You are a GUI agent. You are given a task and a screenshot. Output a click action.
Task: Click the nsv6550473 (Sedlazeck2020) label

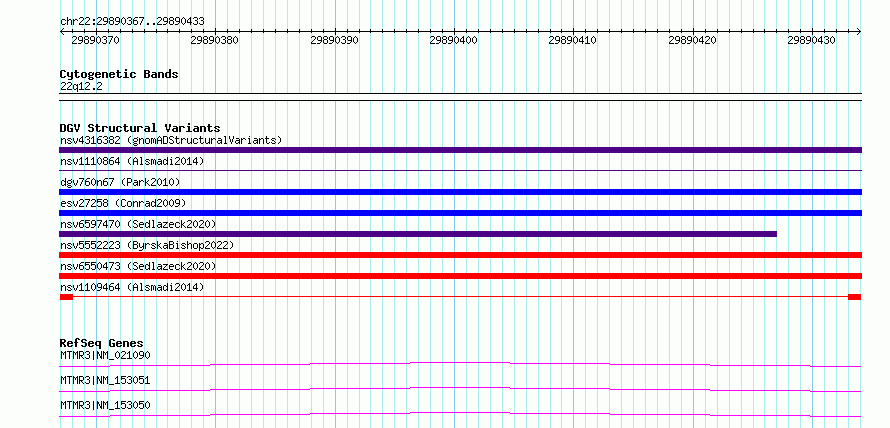(x=138, y=266)
